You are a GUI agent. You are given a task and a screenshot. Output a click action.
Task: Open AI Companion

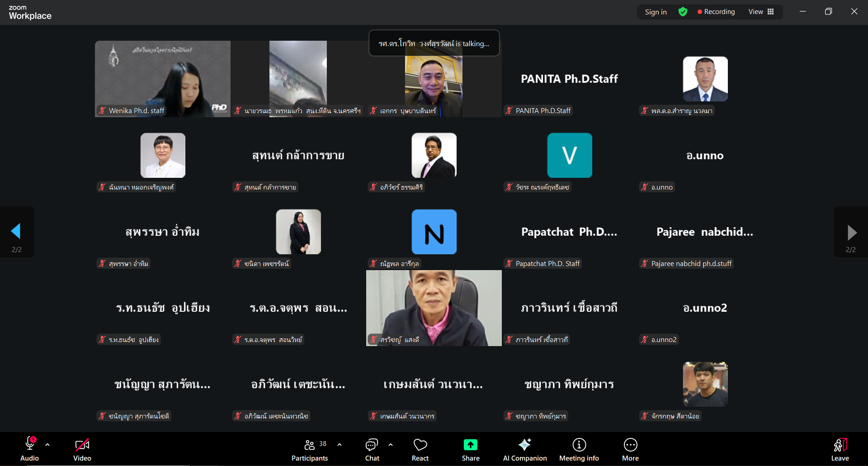click(x=524, y=450)
